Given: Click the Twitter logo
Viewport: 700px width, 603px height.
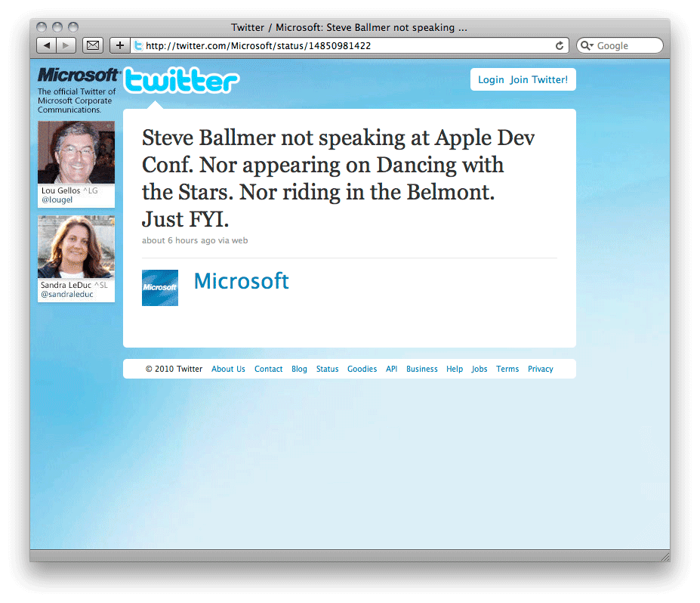Looking at the screenshot, I should coord(181,80).
